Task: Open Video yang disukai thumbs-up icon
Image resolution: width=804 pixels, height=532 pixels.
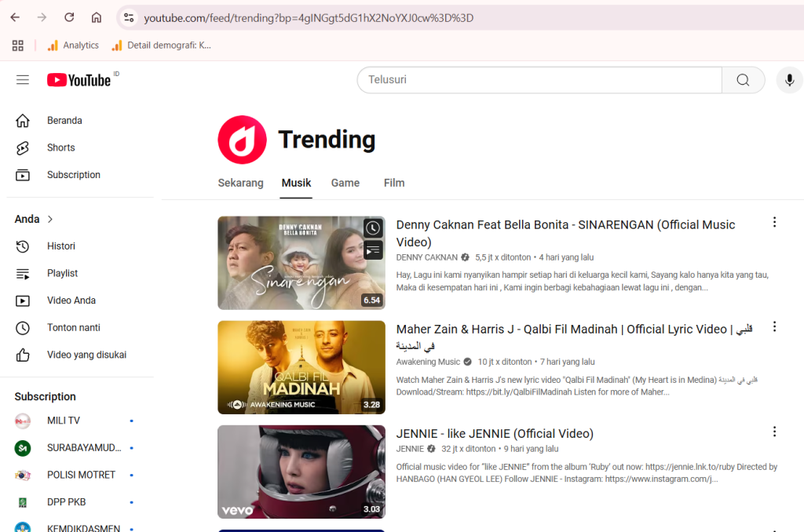Action: pyautogui.click(x=23, y=355)
